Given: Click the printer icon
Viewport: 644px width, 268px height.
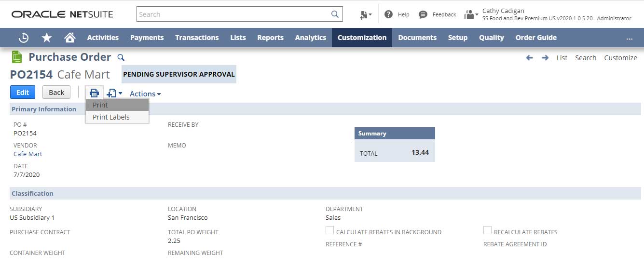Looking at the screenshot, I should [95, 93].
